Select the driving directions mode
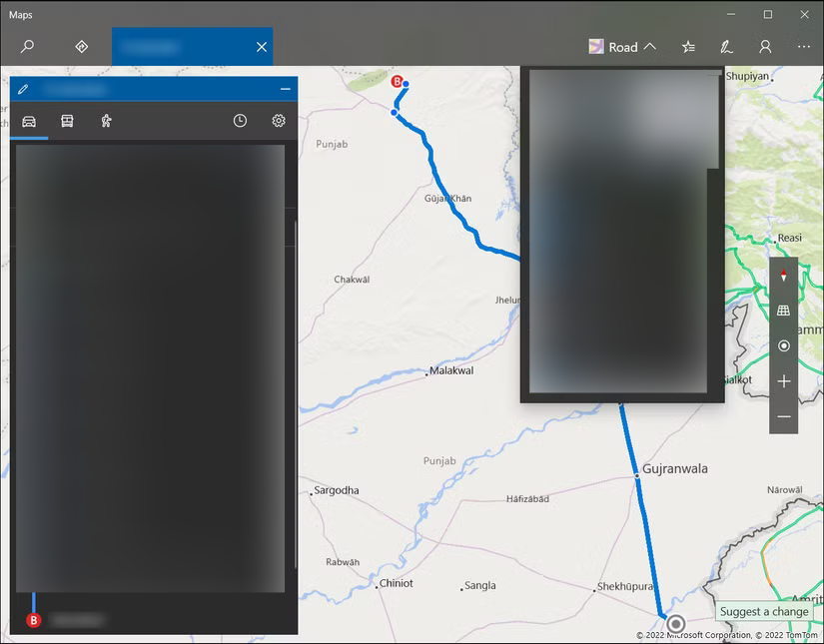The width and height of the screenshot is (824, 644). (28, 120)
